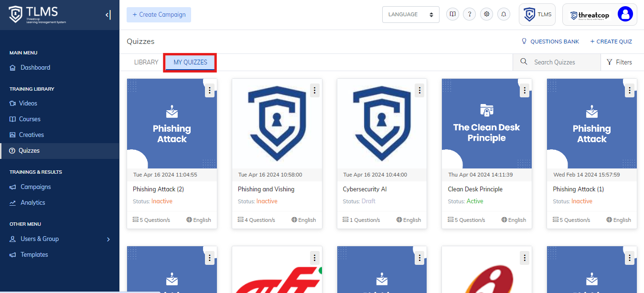Click the Phishing and Vishing quiz title

[x=266, y=189]
